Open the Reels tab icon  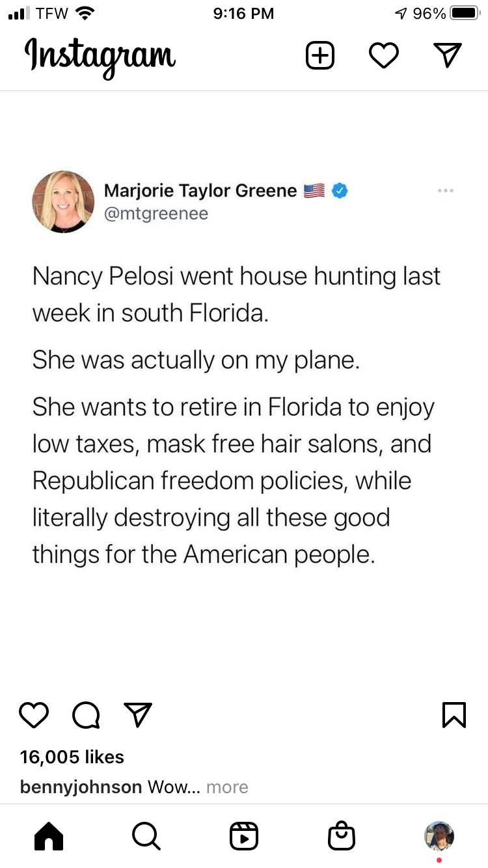[x=244, y=835]
